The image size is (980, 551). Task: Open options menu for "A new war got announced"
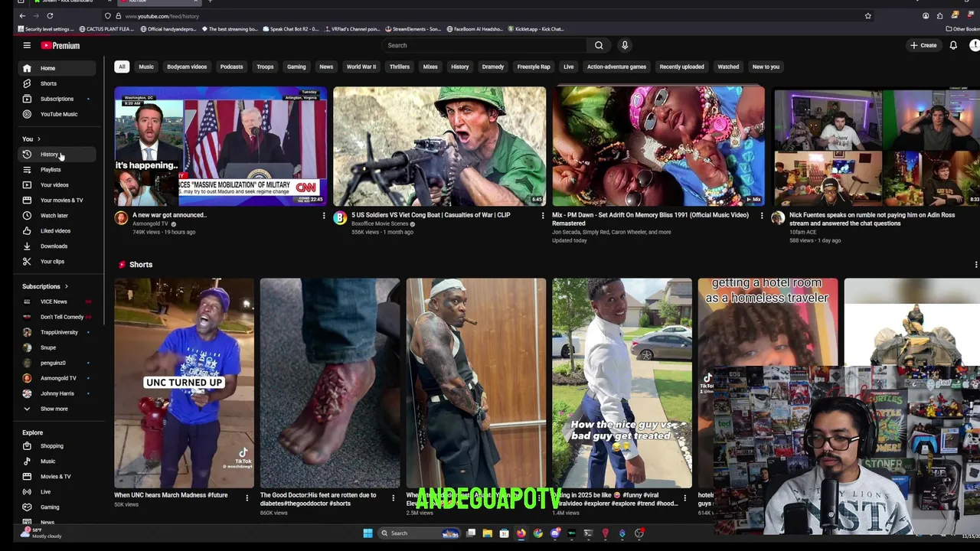tap(324, 216)
